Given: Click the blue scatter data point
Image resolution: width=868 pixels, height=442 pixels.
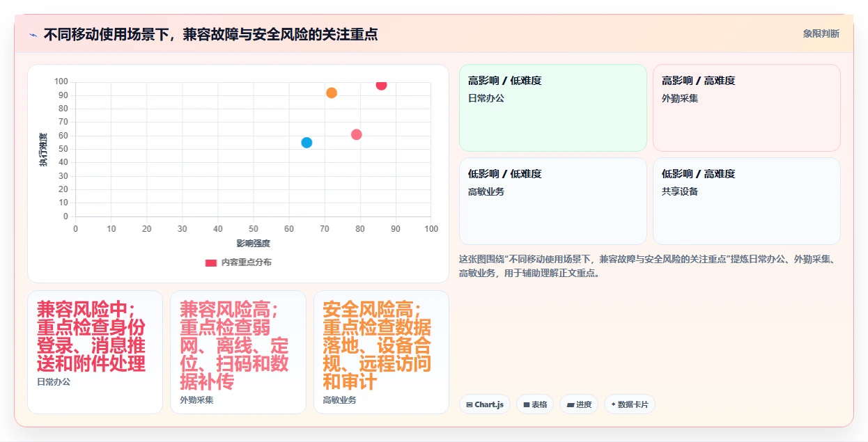Looking at the screenshot, I should pyautogui.click(x=307, y=143).
